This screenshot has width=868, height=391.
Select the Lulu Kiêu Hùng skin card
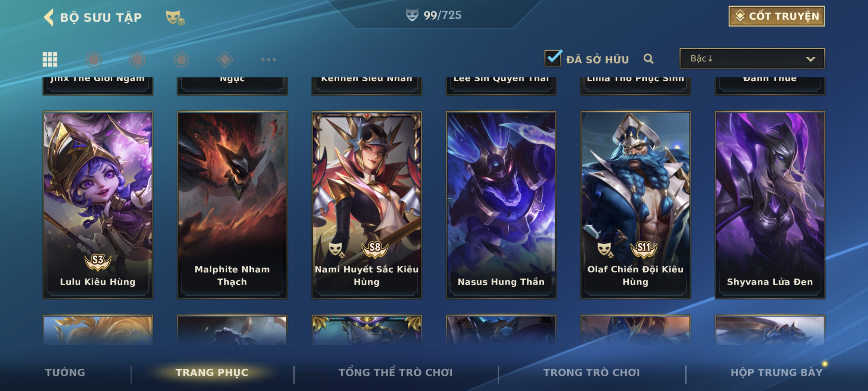click(x=98, y=205)
